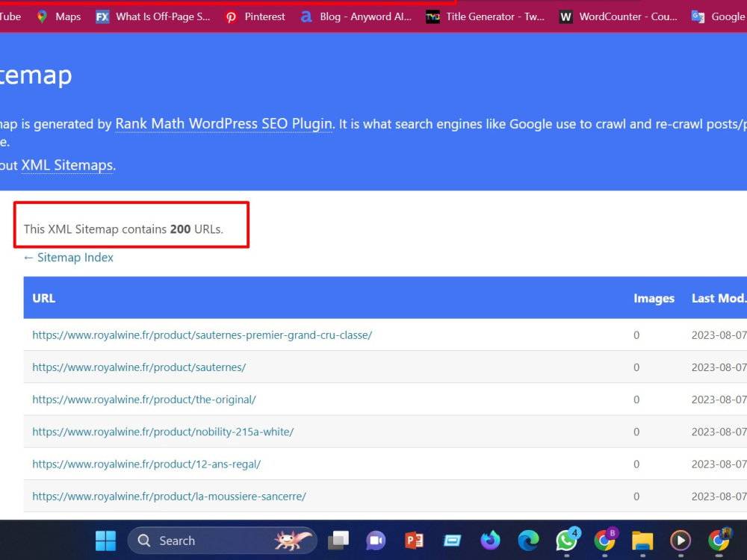Open the purple video chat app in taskbar
Viewport: 747px width, 560px height.
pyautogui.click(x=376, y=541)
